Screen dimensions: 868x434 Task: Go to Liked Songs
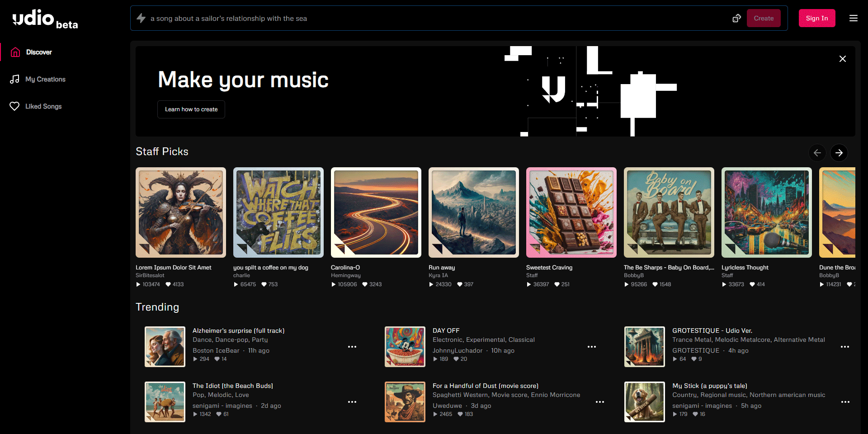point(43,106)
